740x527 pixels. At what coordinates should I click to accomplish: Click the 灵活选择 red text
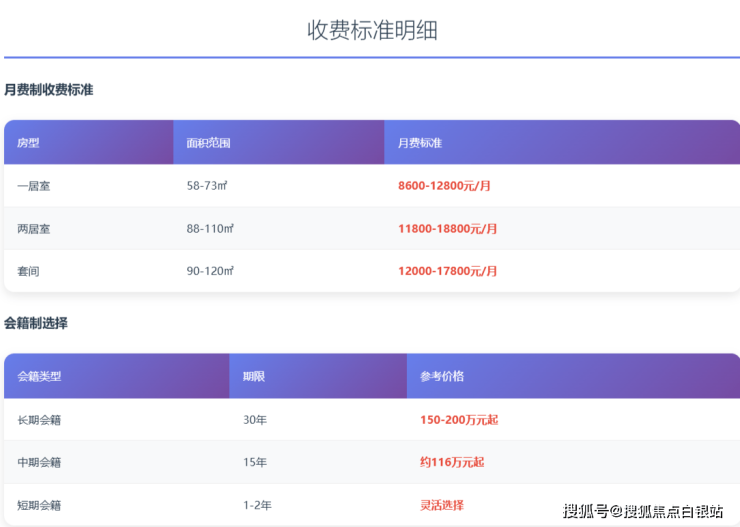442,505
